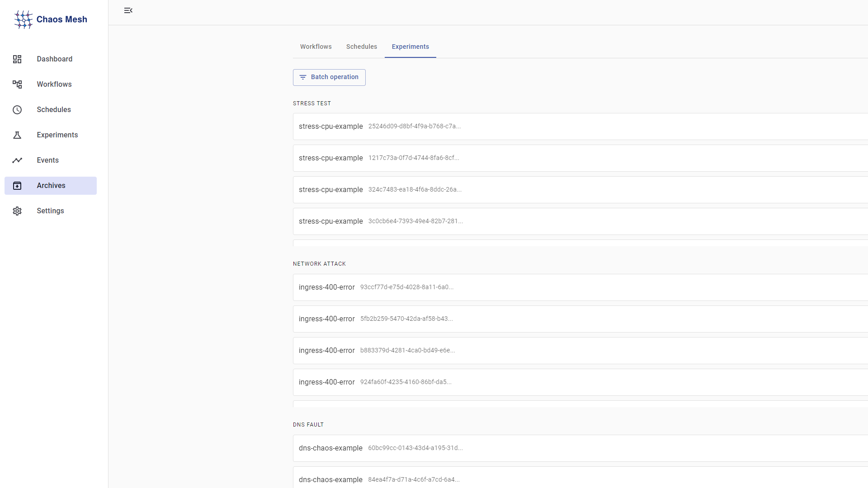Open dns-chaos-example archive 60bc99cc

(380, 448)
